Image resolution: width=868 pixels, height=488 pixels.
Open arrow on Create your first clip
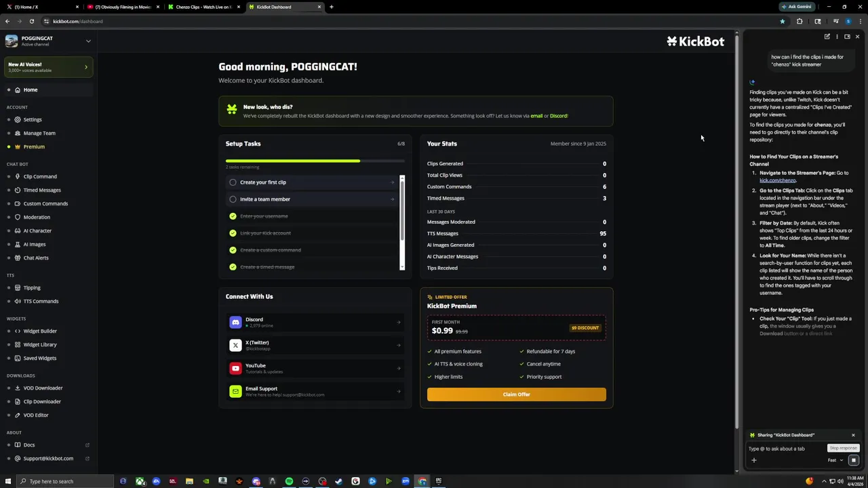(392, 182)
